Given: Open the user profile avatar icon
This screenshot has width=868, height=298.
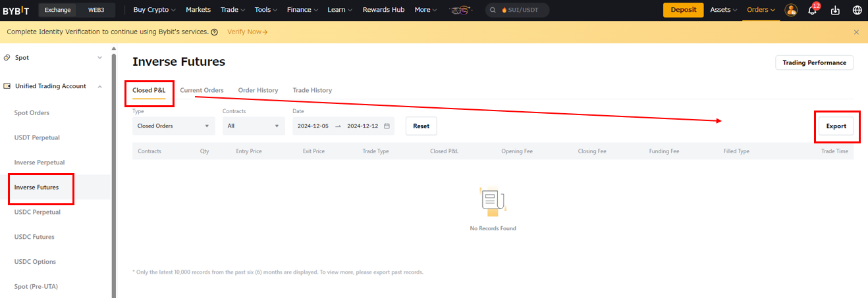Looking at the screenshot, I should pos(791,10).
